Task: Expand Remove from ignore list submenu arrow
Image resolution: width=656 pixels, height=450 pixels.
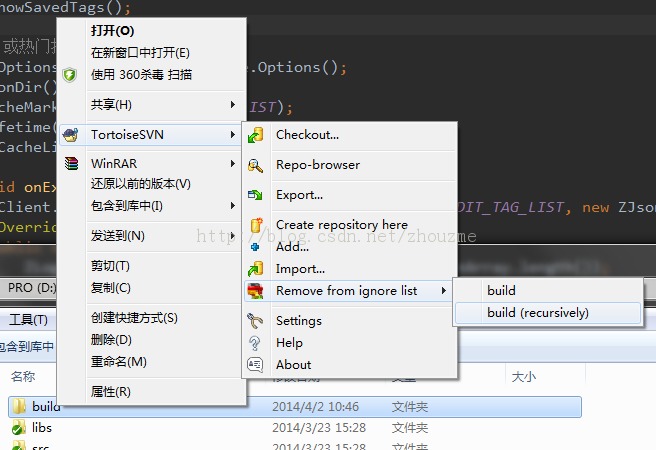Action: coord(444,291)
